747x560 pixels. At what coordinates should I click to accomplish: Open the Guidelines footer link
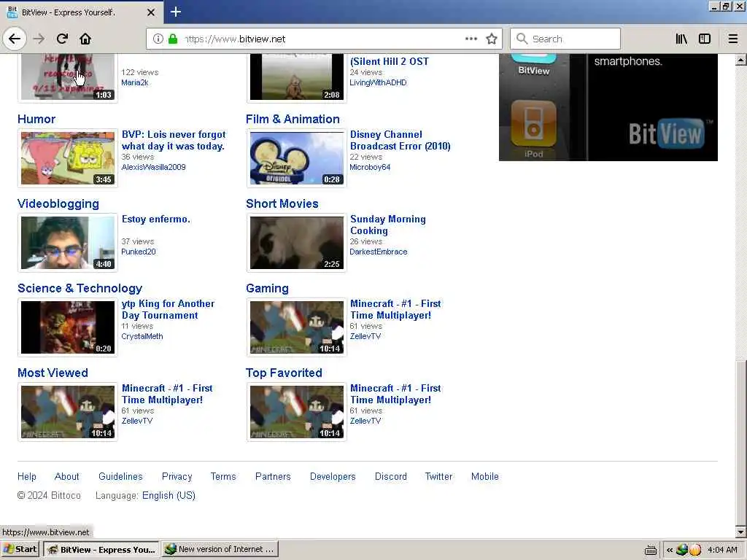(120, 477)
